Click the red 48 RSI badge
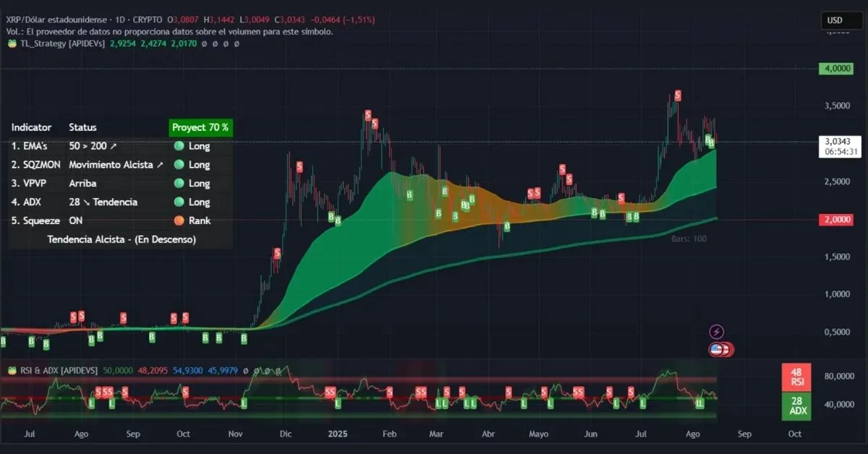Screen dimensions: 868x454 796,376
